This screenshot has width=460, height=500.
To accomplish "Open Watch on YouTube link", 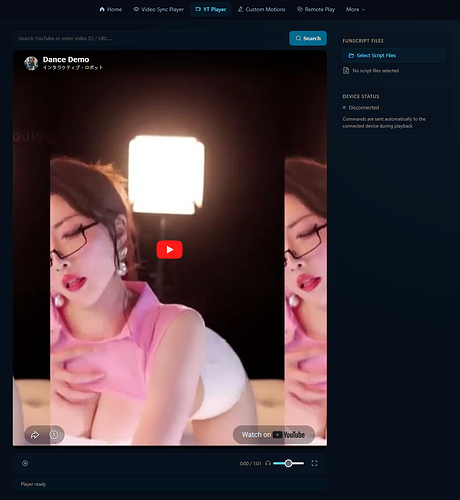I will [x=274, y=435].
